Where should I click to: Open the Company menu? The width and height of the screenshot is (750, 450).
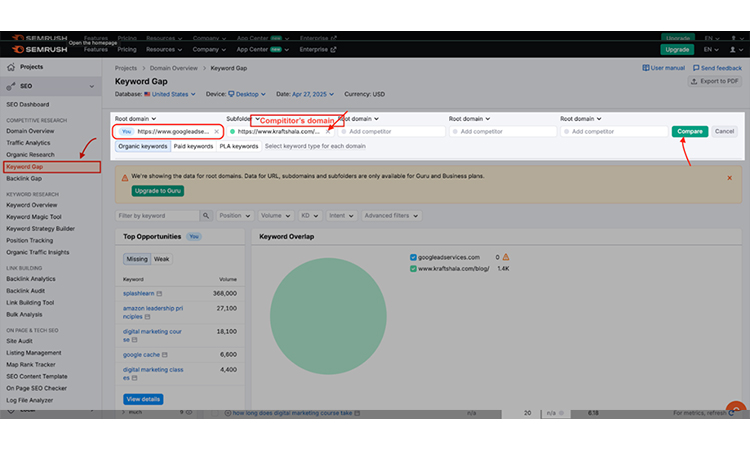(x=209, y=49)
